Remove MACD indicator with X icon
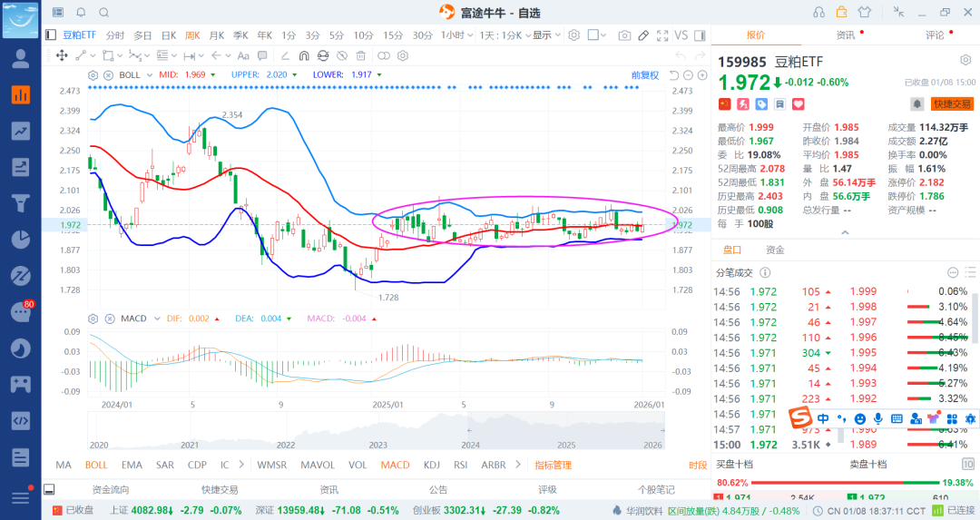The image size is (980, 520). (x=110, y=319)
